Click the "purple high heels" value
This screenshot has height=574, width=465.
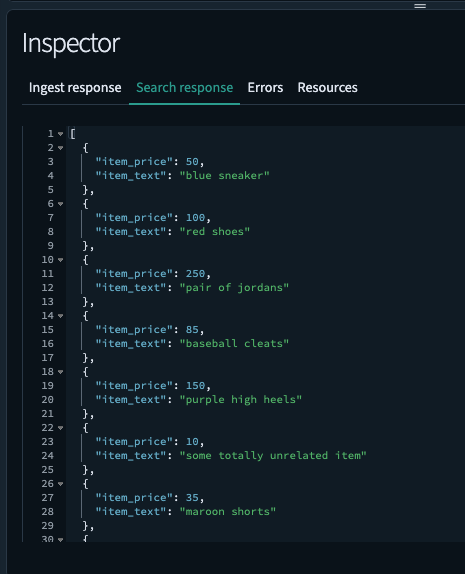pyautogui.click(x=241, y=400)
